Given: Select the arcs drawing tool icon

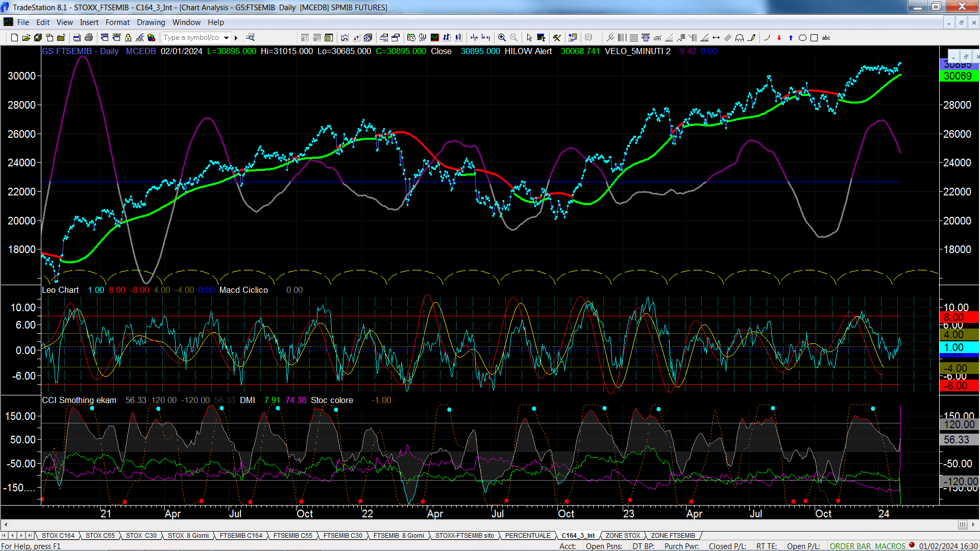Looking at the screenshot, I should pos(740,37).
